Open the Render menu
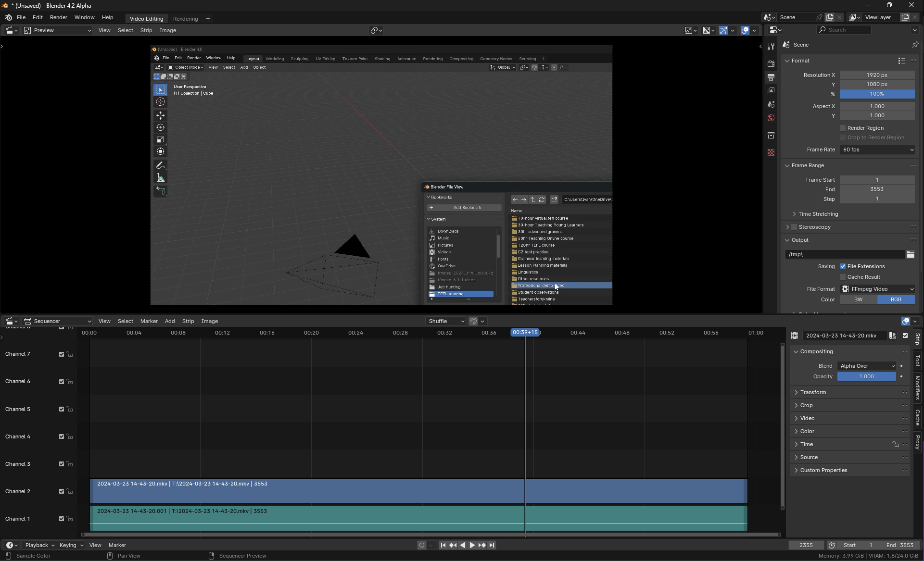Screen dimensions: 924x561 [x=58, y=17]
